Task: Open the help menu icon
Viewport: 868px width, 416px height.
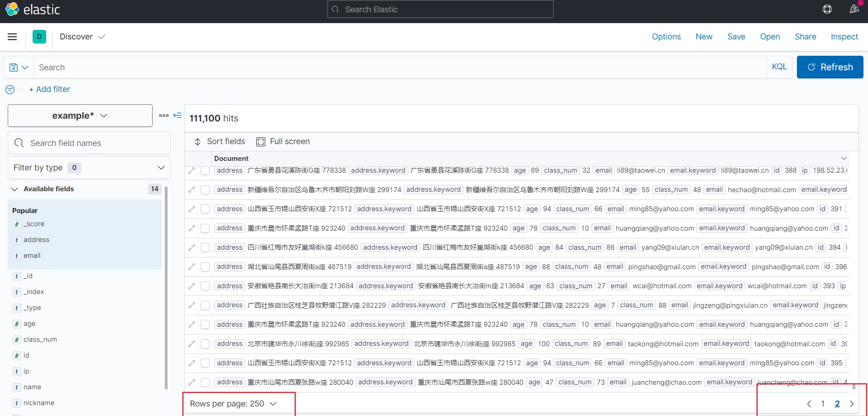Action: pos(827,9)
